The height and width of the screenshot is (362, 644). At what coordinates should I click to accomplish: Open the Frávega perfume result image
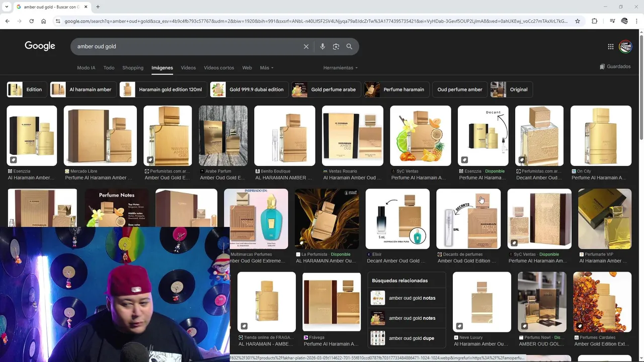tap(332, 302)
